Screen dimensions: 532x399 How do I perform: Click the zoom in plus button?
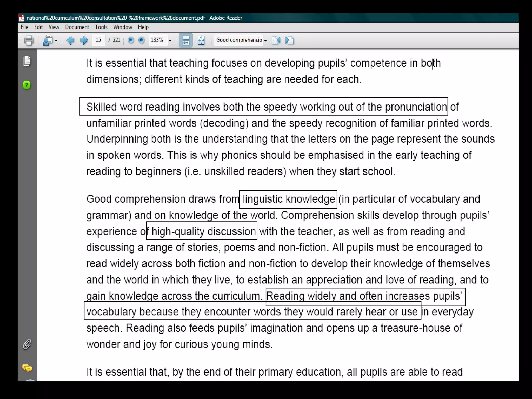[x=141, y=40]
